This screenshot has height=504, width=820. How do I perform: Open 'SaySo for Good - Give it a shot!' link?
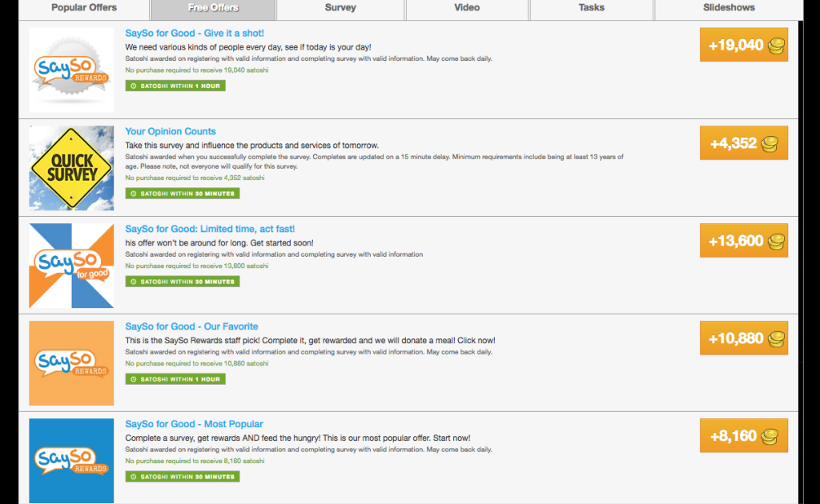click(x=195, y=33)
